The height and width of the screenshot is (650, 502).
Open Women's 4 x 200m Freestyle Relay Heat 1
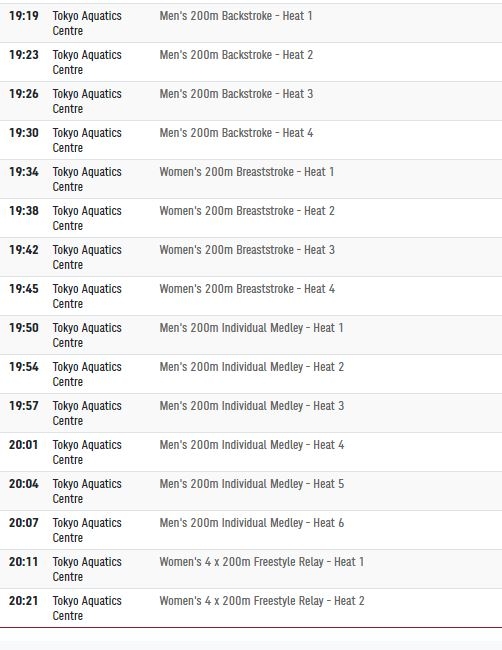point(262,561)
